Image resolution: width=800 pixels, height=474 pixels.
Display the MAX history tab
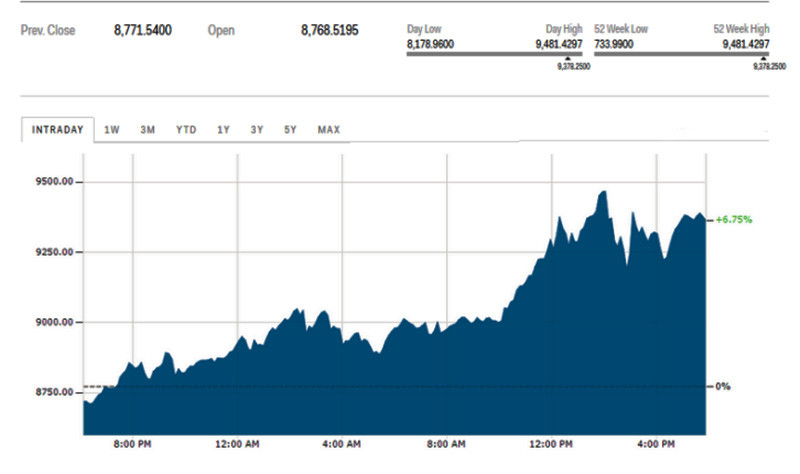tap(328, 130)
